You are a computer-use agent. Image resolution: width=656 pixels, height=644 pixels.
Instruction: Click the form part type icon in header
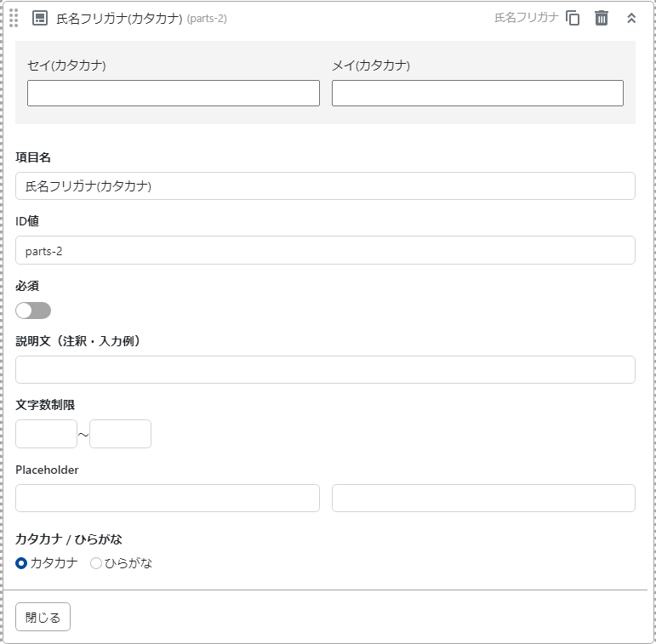39,18
